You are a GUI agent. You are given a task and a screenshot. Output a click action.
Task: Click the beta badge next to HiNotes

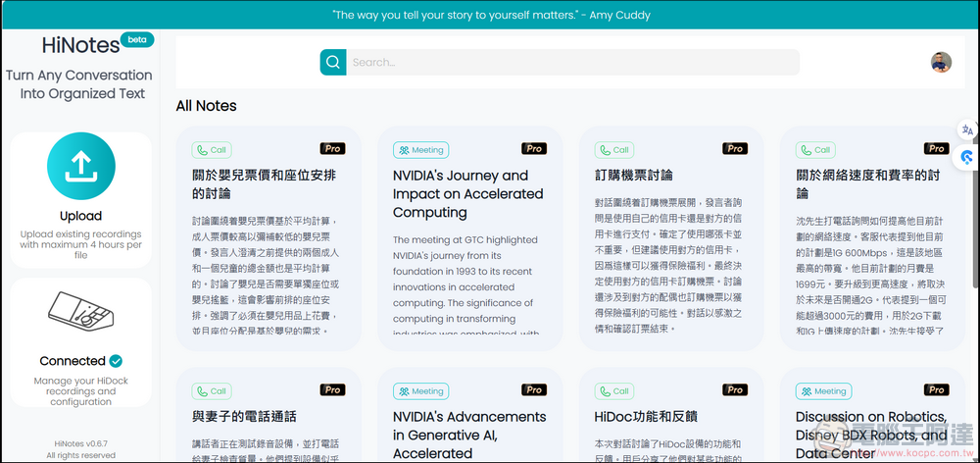click(x=137, y=39)
